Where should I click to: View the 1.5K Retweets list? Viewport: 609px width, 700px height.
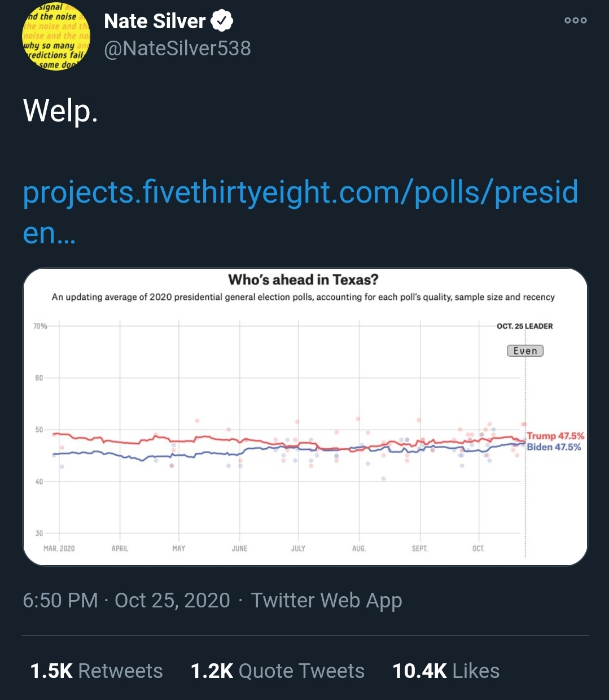point(97,671)
